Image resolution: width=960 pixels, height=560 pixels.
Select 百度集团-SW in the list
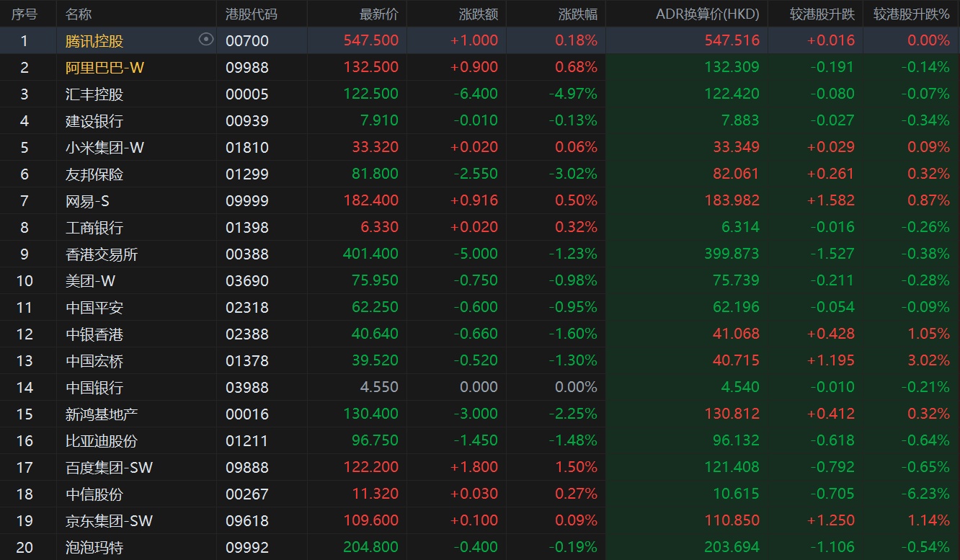click(109, 467)
